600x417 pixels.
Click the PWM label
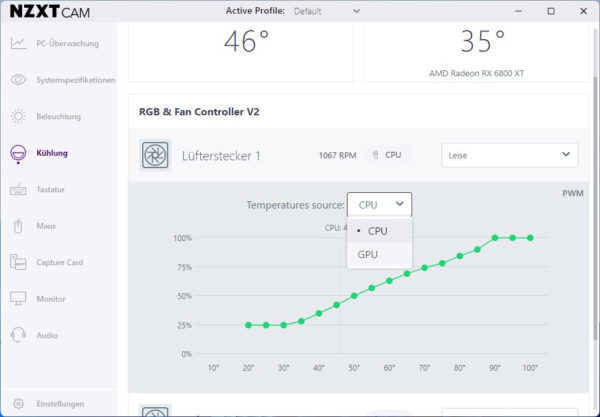[572, 193]
